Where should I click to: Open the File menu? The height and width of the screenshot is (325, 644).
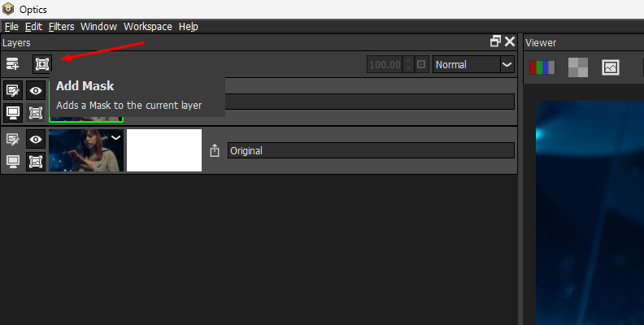(11, 26)
